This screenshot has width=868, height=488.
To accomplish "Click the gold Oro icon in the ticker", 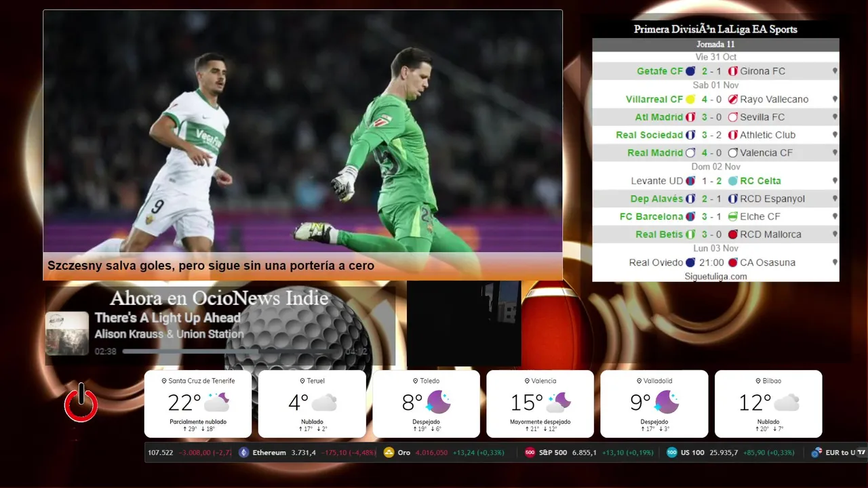I will click(389, 453).
